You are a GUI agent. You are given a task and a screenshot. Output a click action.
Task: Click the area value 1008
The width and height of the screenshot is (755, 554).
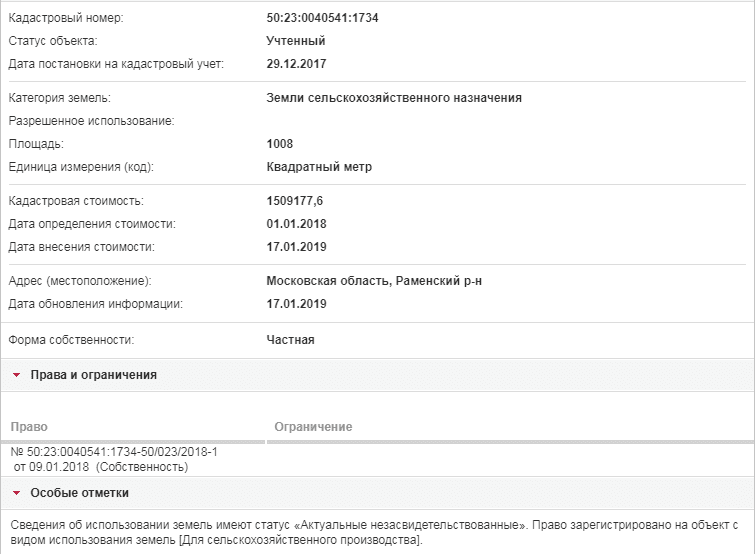pos(279,144)
